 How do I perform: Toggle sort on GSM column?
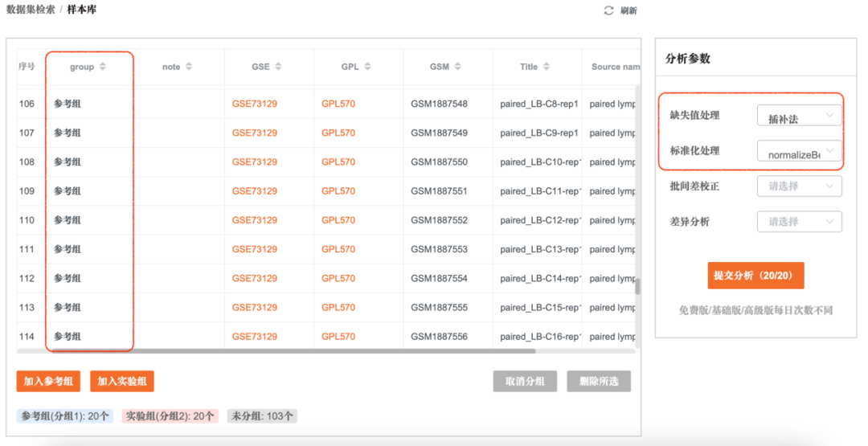457,67
